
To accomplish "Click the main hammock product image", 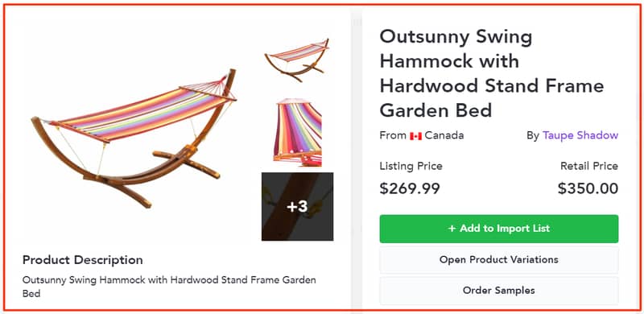I will pyautogui.click(x=134, y=138).
